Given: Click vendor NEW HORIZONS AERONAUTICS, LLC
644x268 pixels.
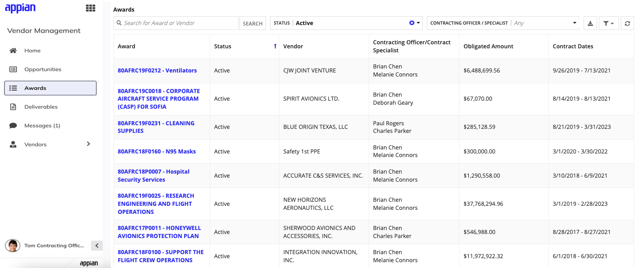Looking at the screenshot, I should coord(308,204).
